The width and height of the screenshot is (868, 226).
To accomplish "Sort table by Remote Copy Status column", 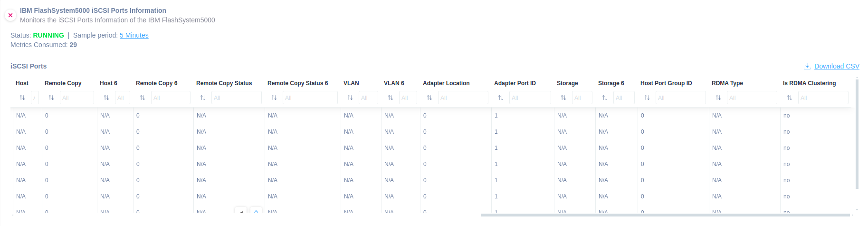I will pyautogui.click(x=203, y=98).
